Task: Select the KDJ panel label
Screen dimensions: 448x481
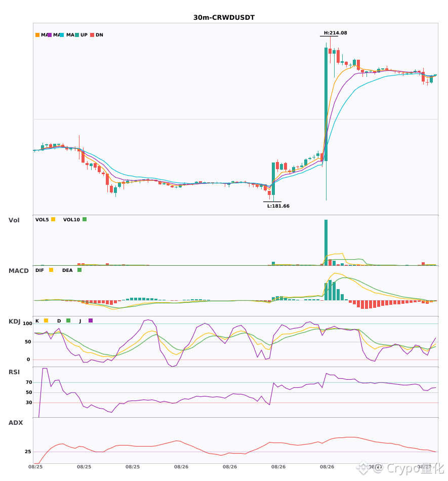Action: (x=14, y=322)
